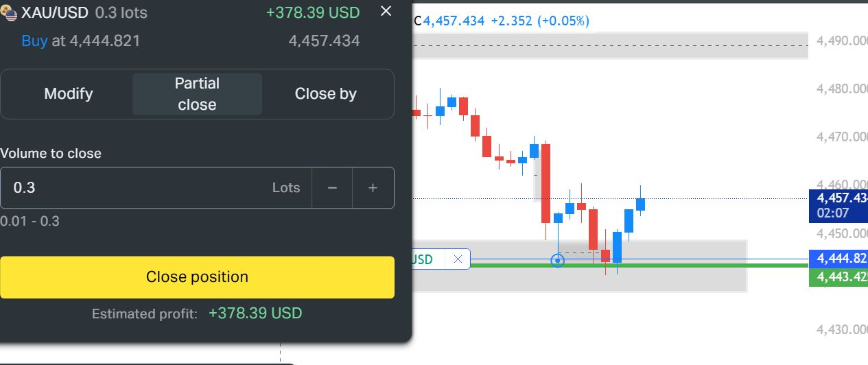Click the current price 4,457.43 axis label
Image resolution: width=868 pixels, height=365 pixels.
coord(842,198)
